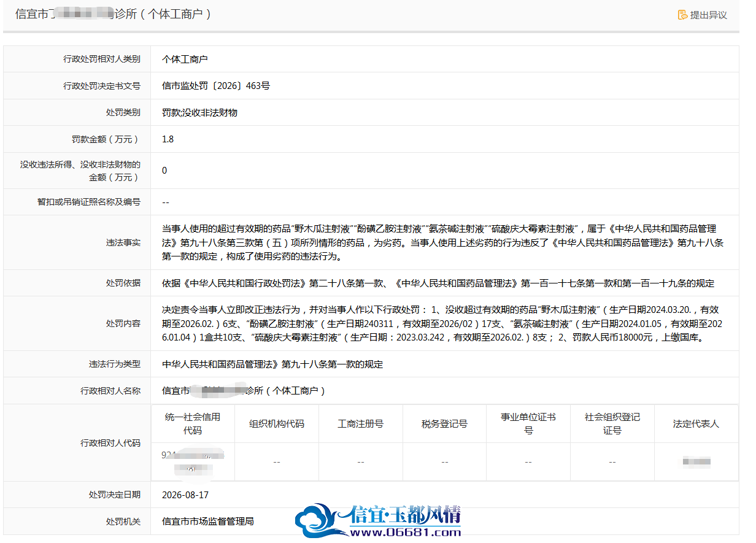
Task: Select the 行政相对人代码 label
Action: (110, 443)
